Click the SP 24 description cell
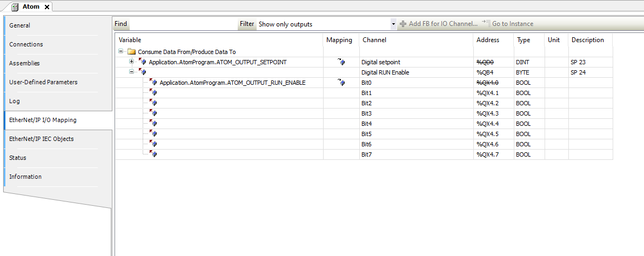Screen dimensions: 644x256 click(590, 72)
